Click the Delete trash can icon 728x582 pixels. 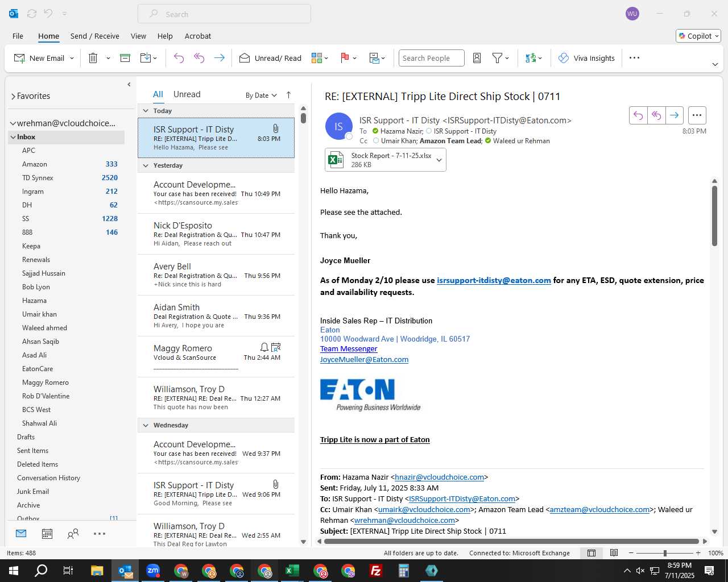[x=93, y=58]
